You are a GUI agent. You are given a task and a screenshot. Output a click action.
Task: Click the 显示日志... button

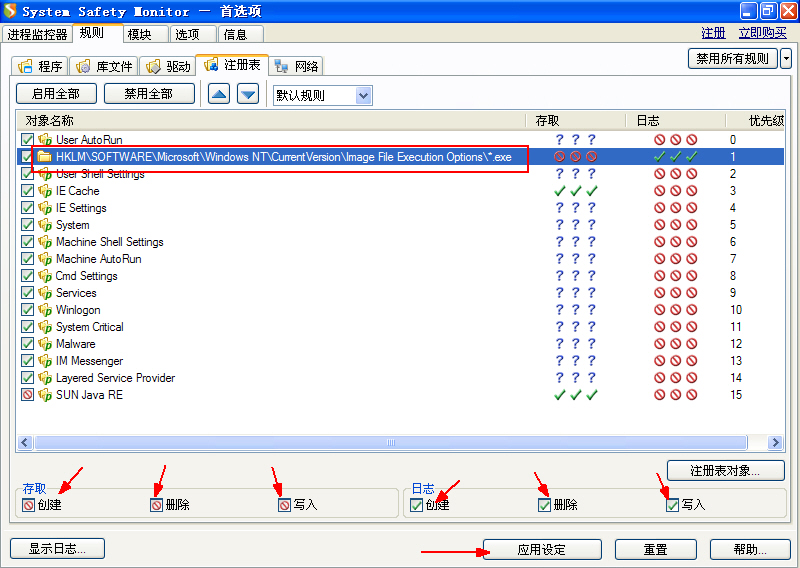57,549
